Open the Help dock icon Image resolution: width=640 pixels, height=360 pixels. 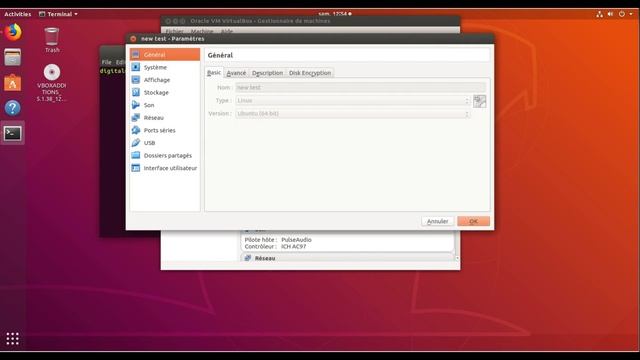13,108
